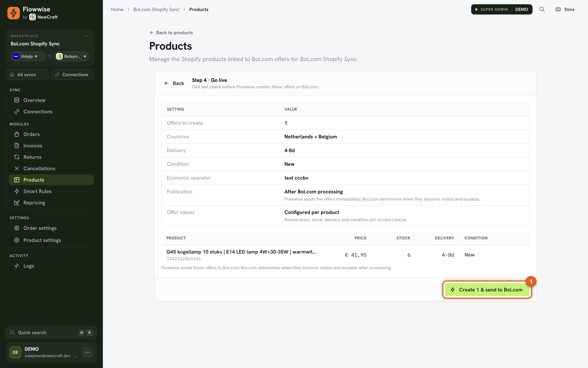Click the Publication value After Bol.com processing
The width and height of the screenshot is (588, 368).
click(x=313, y=192)
